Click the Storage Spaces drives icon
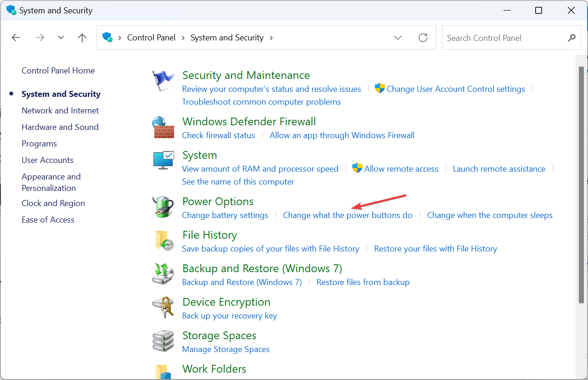This screenshot has width=588, height=380. 163,341
